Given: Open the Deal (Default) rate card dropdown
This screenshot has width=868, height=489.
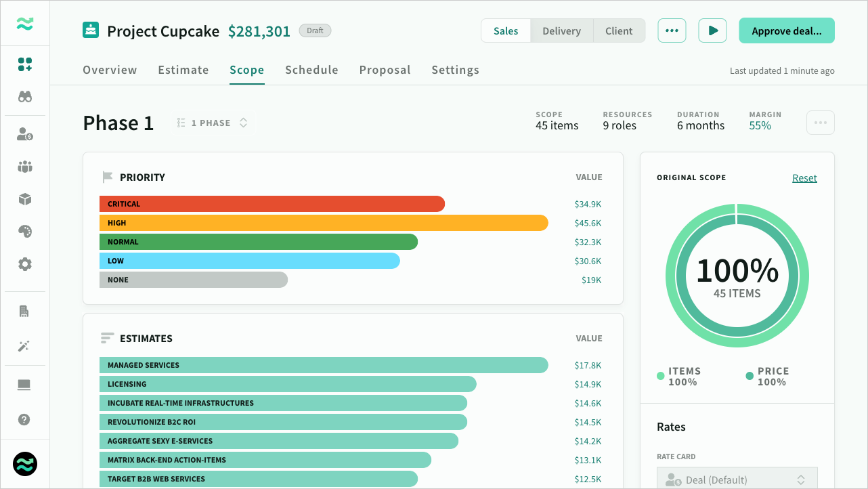Looking at the screenshot, I should pos(737,480).
